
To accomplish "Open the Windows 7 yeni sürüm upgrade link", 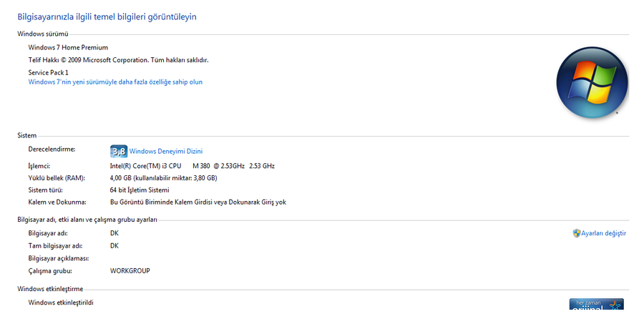I will point(115,82).
